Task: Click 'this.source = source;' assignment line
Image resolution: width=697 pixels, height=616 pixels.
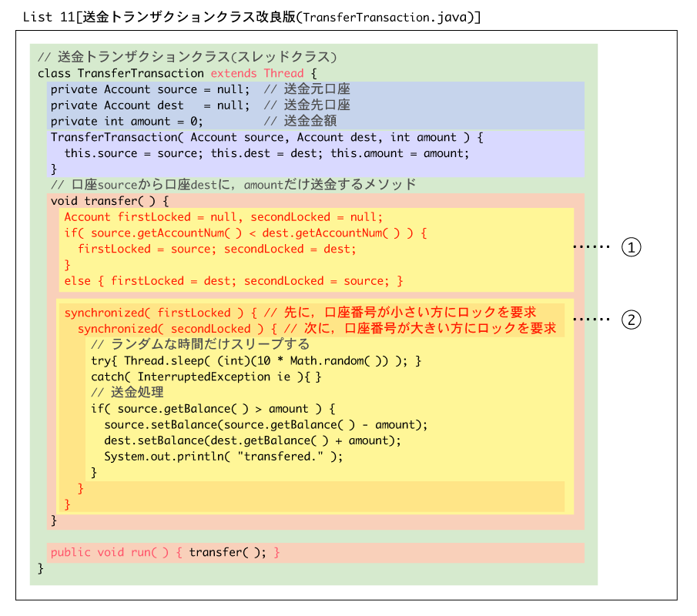Action: (x=266, y=153)
